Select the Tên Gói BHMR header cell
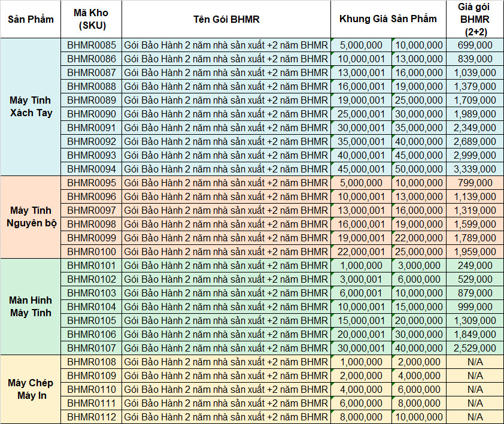The width and height of the screenshot is (504, 424). [x=226, y=19]
